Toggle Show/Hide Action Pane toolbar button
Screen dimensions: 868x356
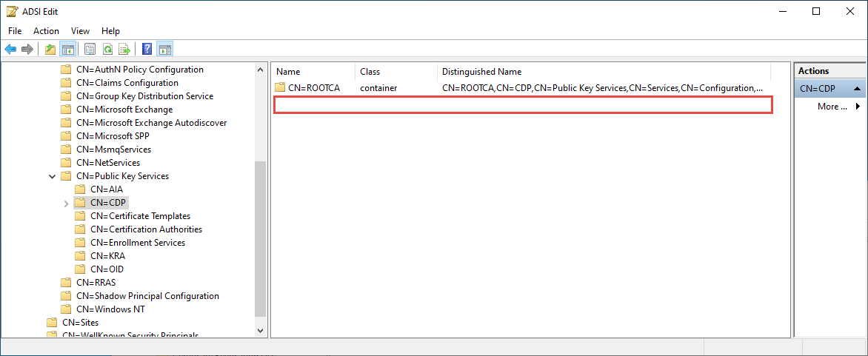(x=165, y=50)
